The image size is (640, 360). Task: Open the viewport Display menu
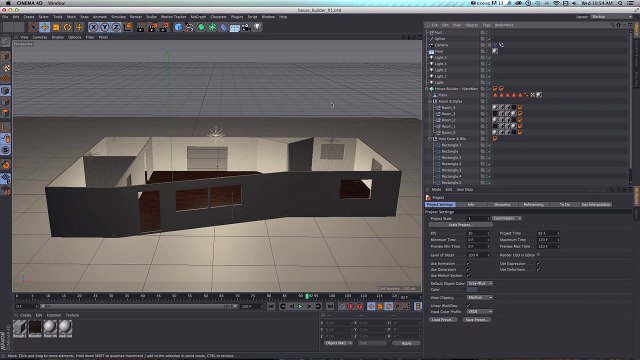58,37
